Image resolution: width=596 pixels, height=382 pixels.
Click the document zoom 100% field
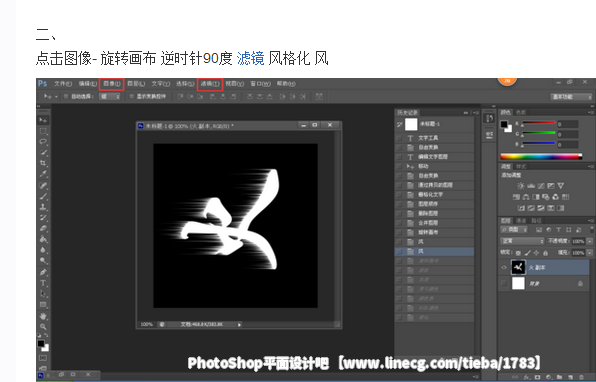click(x=147, y=325)
